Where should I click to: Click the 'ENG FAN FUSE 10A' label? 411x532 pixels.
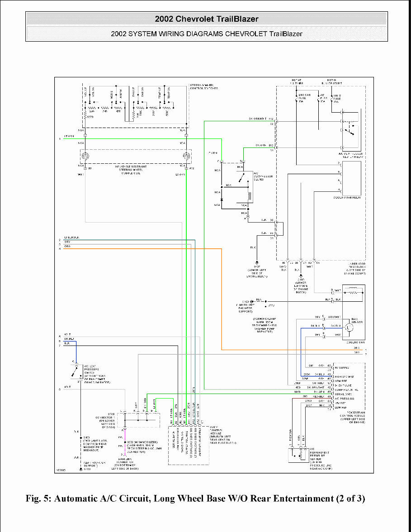coord(304,98)
